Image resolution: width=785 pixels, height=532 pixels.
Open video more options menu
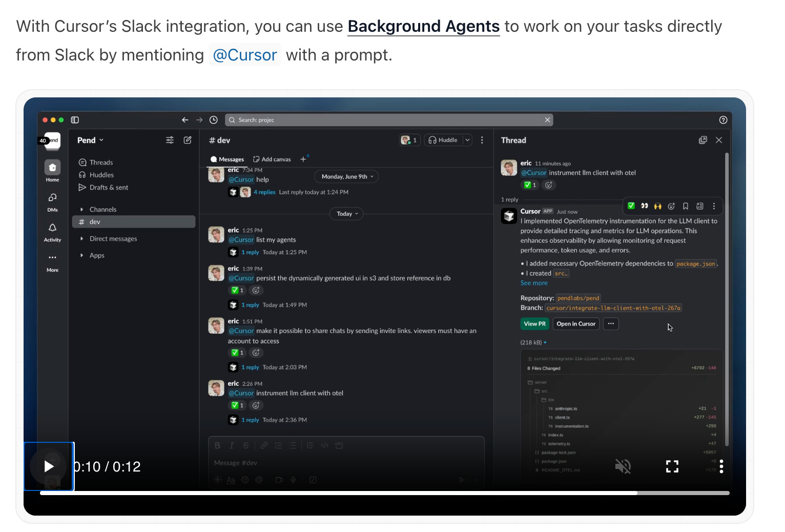721,466
